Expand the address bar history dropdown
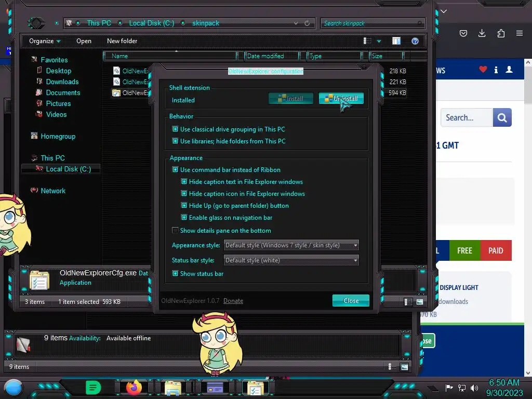 tap(296, 23)
